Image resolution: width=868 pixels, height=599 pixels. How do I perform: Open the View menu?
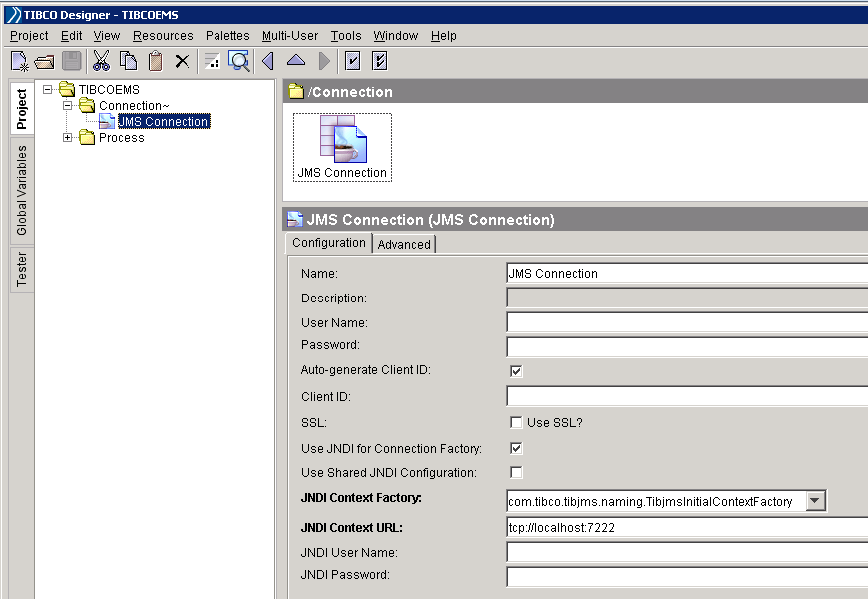point(107,36)
